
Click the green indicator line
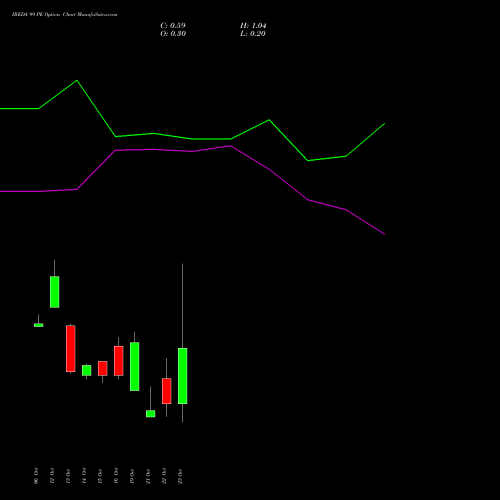[x=192, y=139]
